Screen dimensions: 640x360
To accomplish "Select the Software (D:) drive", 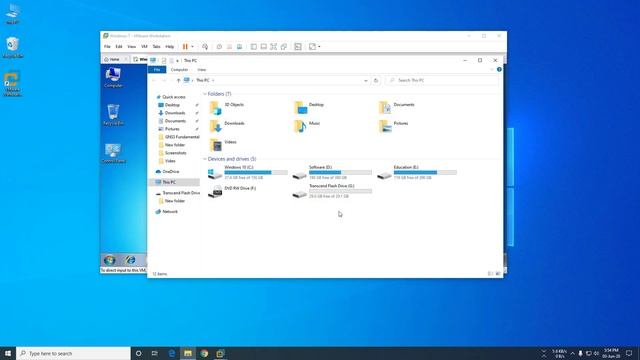I will [332, 173].
